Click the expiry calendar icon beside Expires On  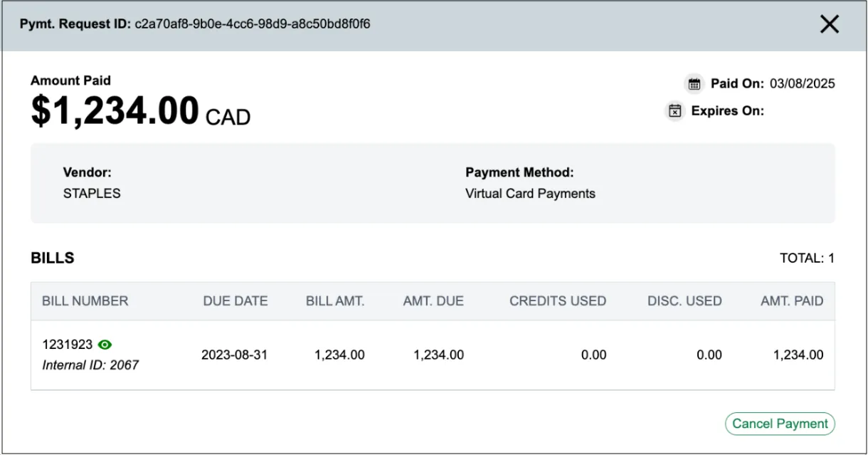(674, 111)
